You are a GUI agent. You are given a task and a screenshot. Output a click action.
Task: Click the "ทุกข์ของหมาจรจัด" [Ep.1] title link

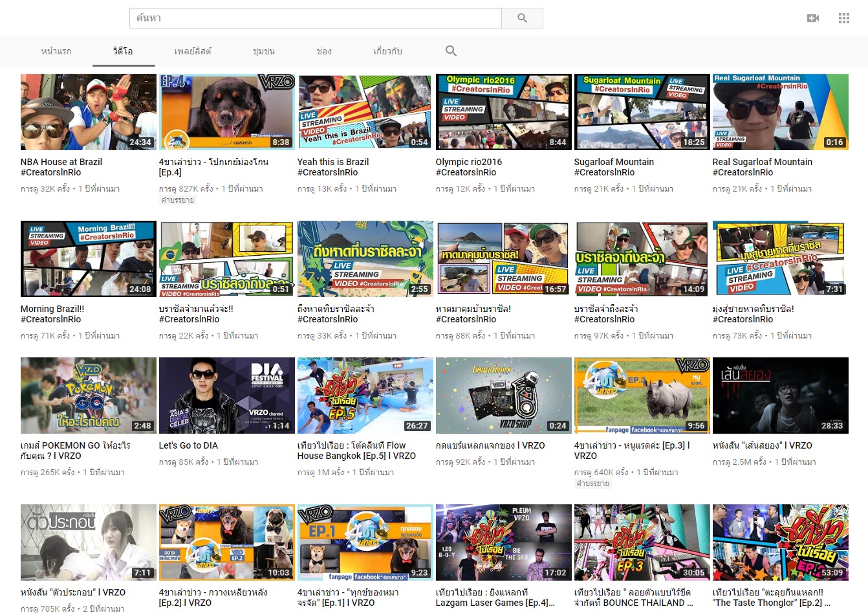(x=348, y=597)
